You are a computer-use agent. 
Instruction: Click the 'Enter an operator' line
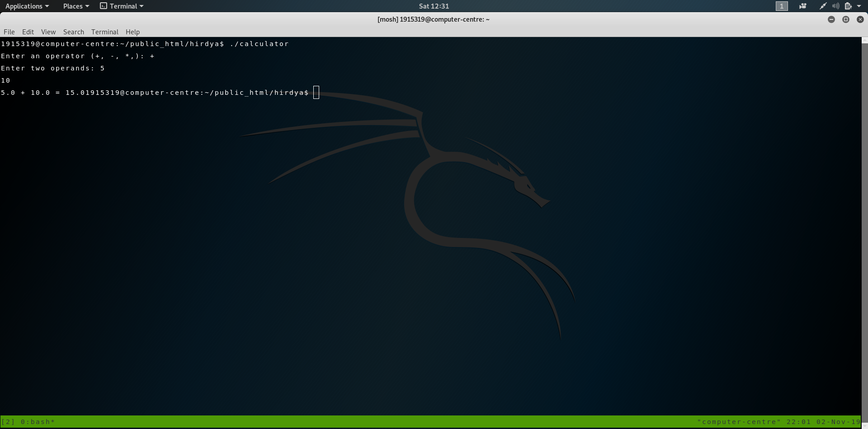78,56
